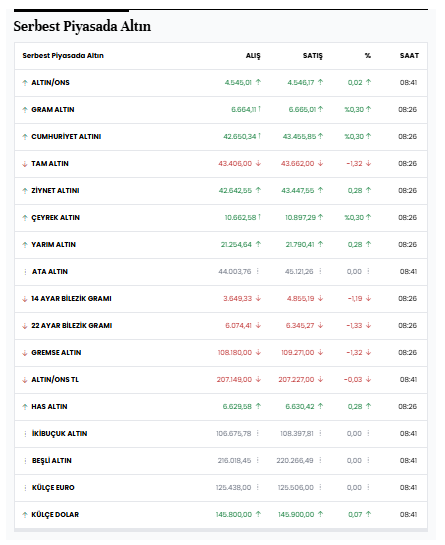Click the green arrow after 0,07 percent
Viewport: 445px width, 545px height.
pyautogui.click(x=369, y=514)
